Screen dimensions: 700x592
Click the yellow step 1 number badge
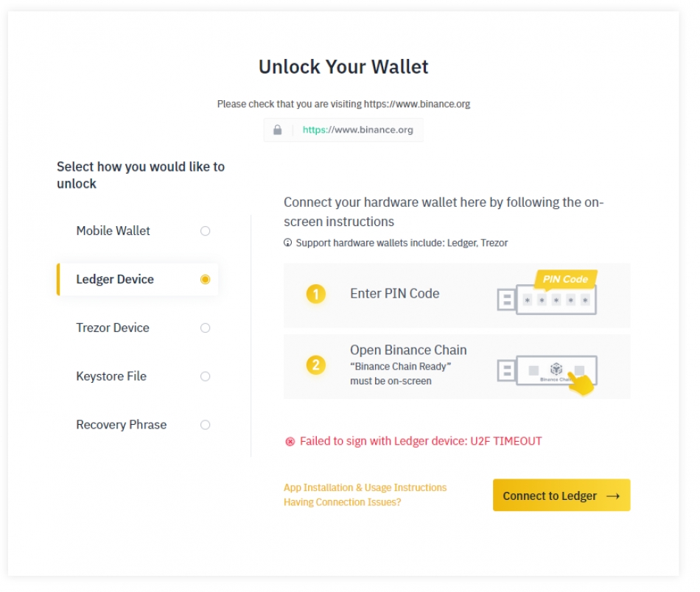tap(315, 294)
